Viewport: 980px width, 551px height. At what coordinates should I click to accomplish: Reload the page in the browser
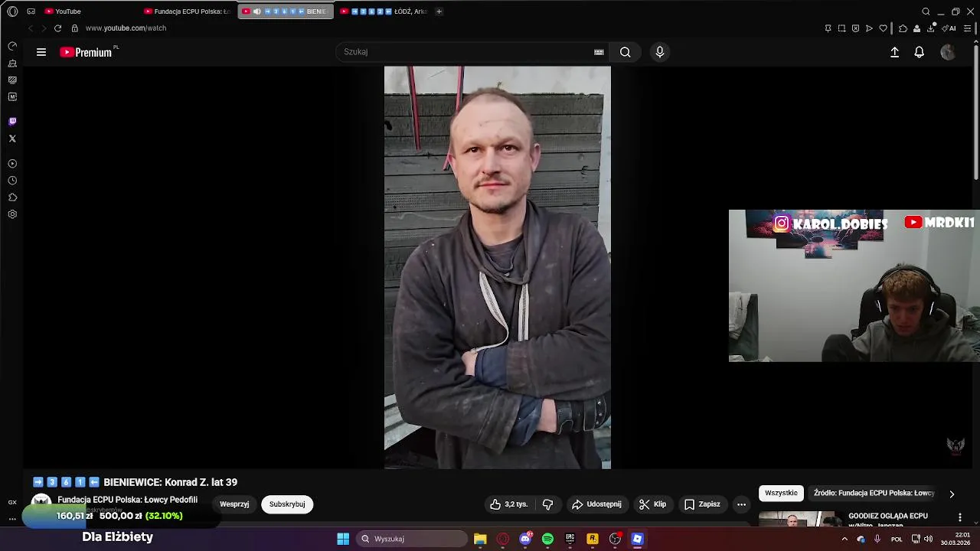point(57,28)
